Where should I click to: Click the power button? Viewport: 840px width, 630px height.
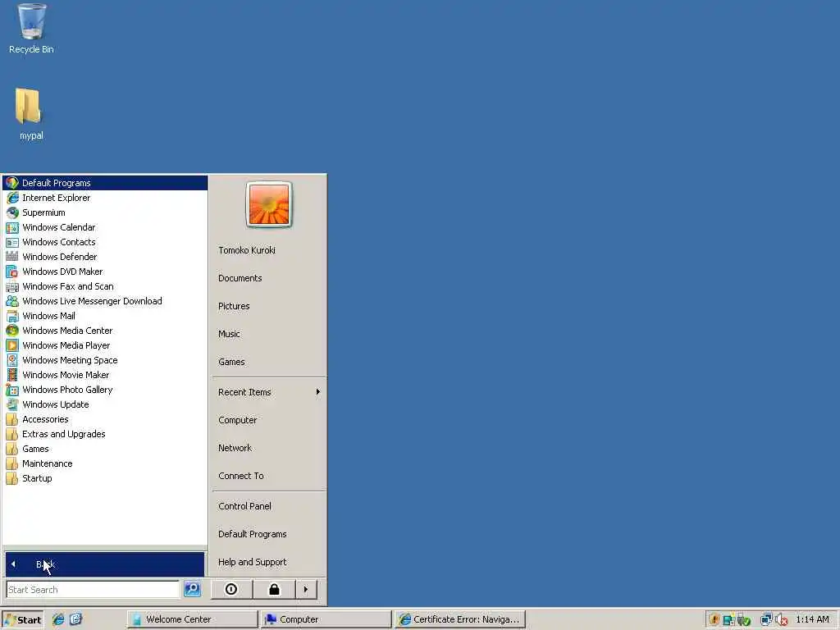(231, 589)
